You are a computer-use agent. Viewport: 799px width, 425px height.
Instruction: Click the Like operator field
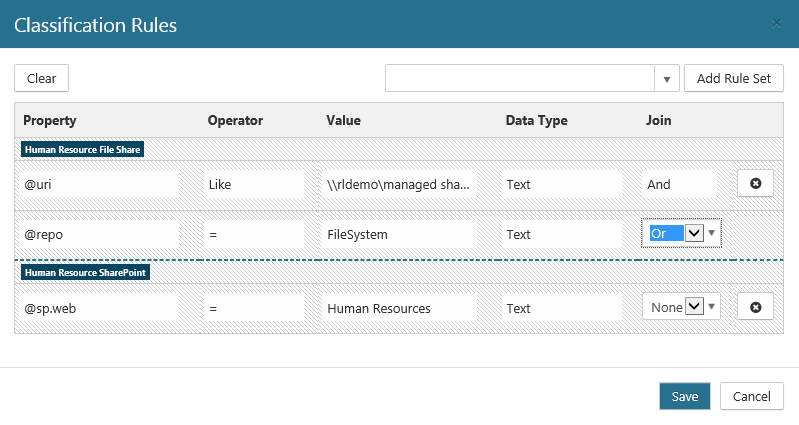(254, 184)
